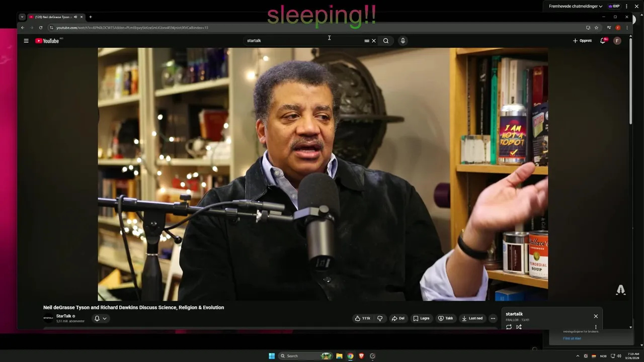
Task: Open the StarTalk channel avatar
Action: coord(48,318)
